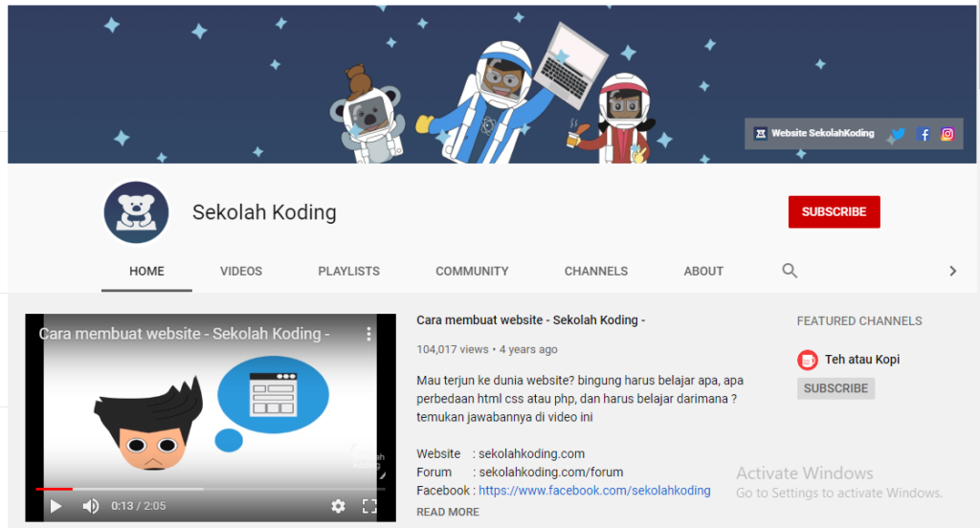Click the Sekolah Koding channel avatar
The height and width of the screenshot is (528, 980).
pos(136,212)
